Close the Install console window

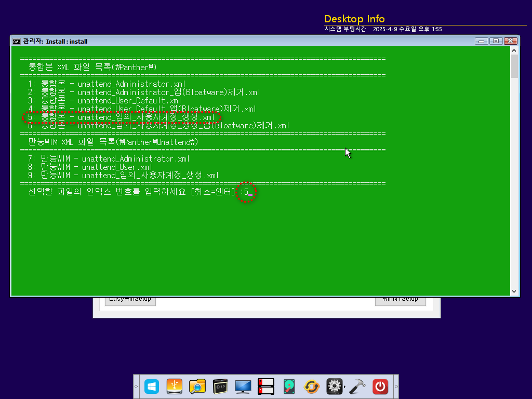coord(511,41)
